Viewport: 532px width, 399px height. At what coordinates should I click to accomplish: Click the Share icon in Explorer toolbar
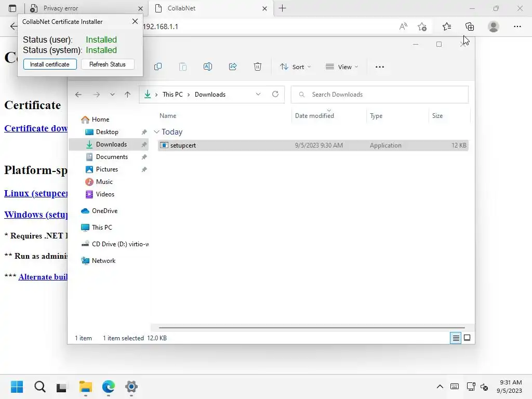(x=233, y=67)
